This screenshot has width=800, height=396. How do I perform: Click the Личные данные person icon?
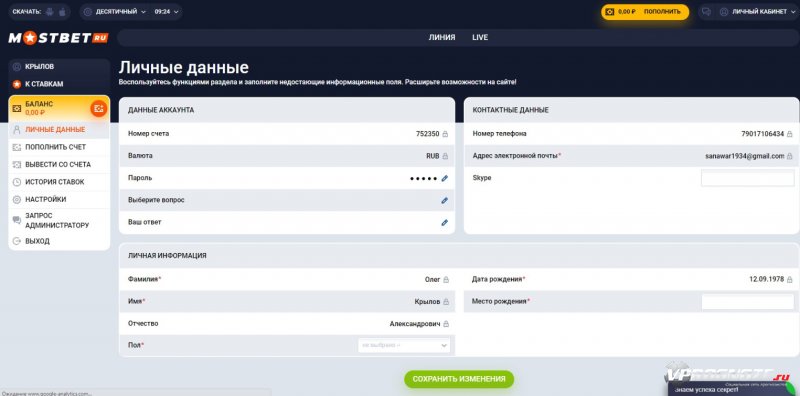[x=17, y=130]
